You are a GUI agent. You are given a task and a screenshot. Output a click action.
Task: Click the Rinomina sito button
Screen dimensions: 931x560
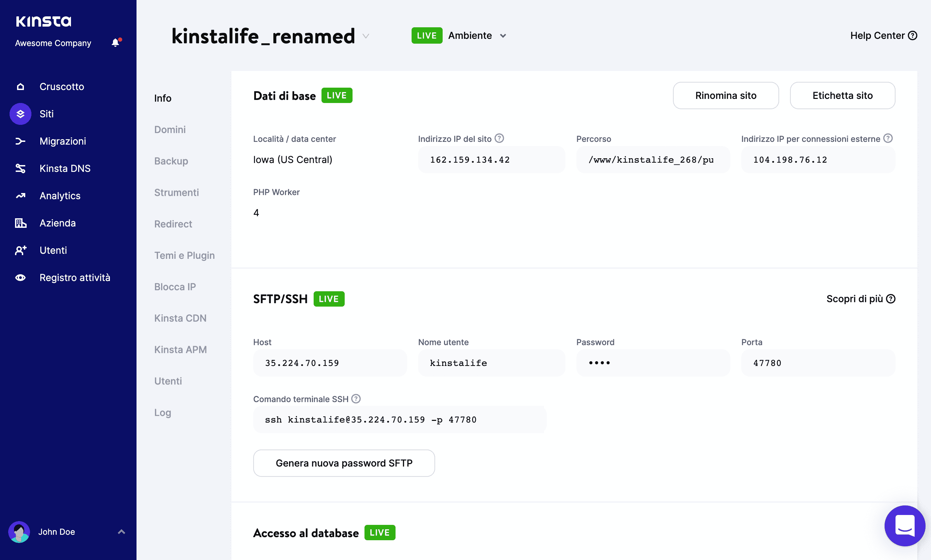pos(726,95)
